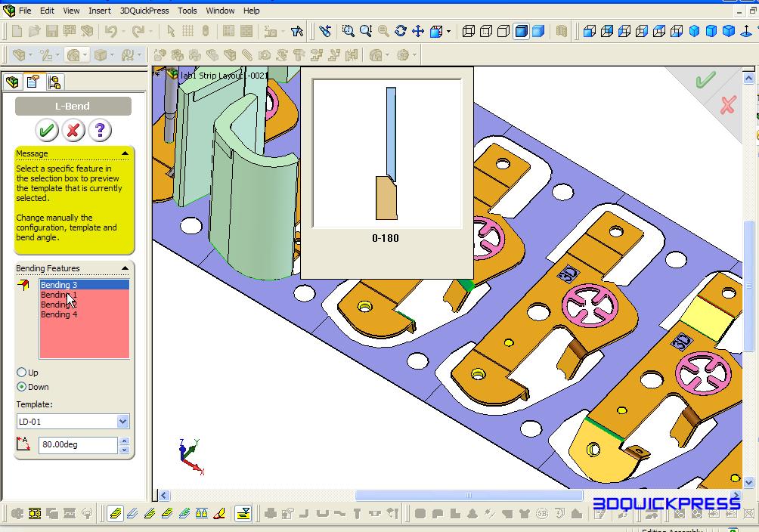Select the Up direction radio button
The width and height of the screenshot is (759, 532).
click(x=21, y=373)
